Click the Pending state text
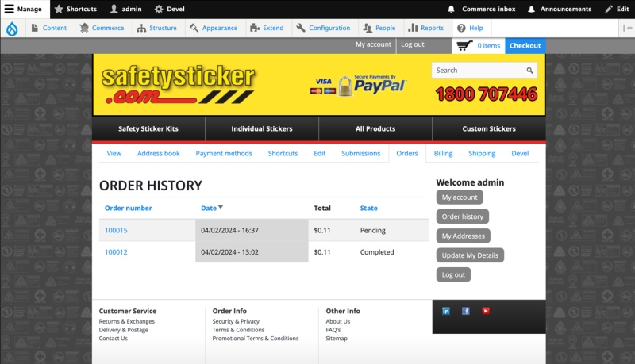635x364 pixels. pyautogui.click(x=372, y=230)
